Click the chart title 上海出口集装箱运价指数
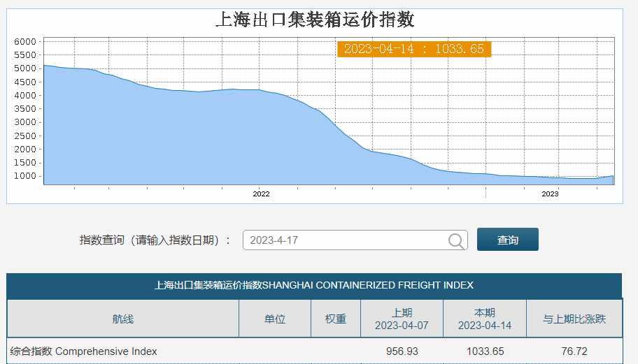 (x=315, y=20)
